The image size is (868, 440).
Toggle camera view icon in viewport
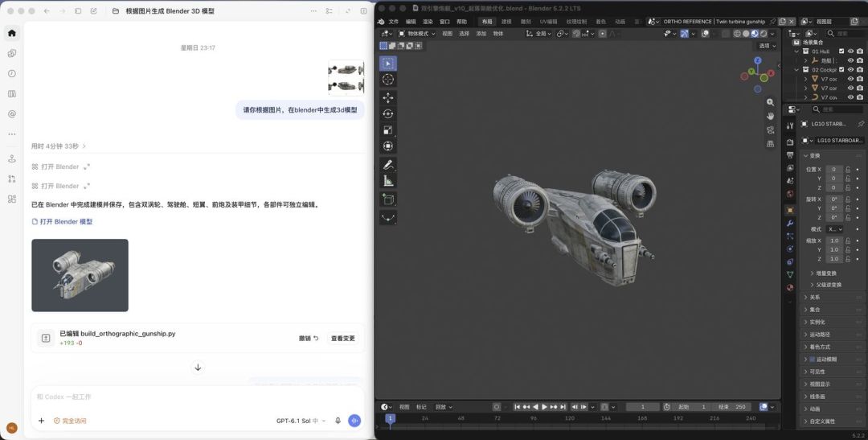point(770,130)
